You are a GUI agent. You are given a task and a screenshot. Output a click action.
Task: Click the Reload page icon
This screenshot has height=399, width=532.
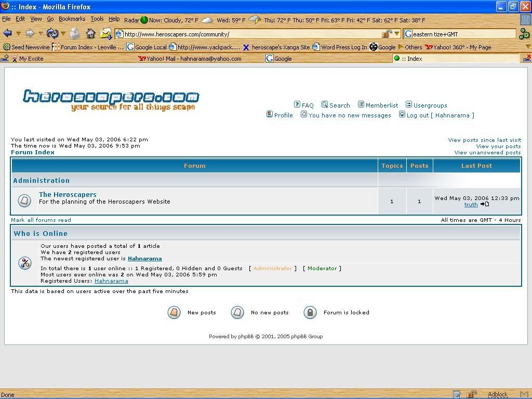pyautogui.click(x=52, y=34)
